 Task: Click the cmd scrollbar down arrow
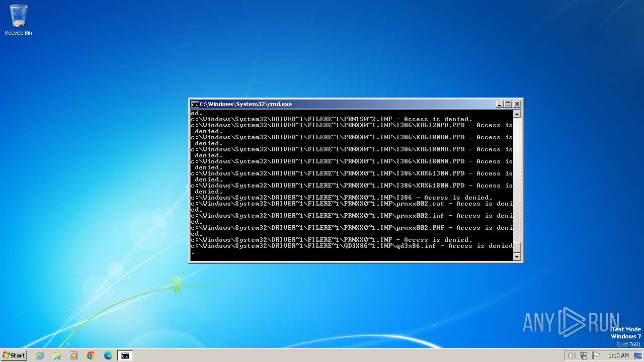pos(517,257)
